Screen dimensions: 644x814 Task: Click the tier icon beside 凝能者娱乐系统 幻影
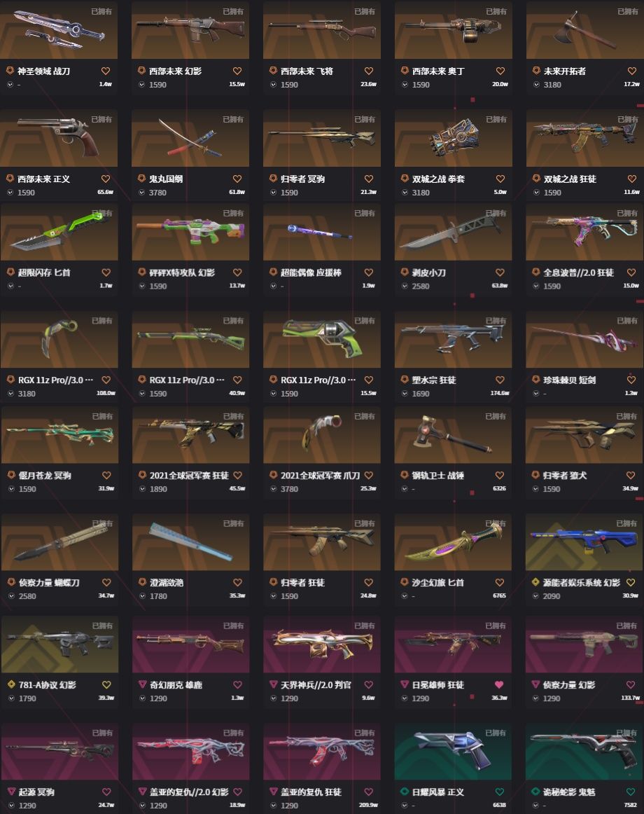pyautogui.click(x=535, y=582)
